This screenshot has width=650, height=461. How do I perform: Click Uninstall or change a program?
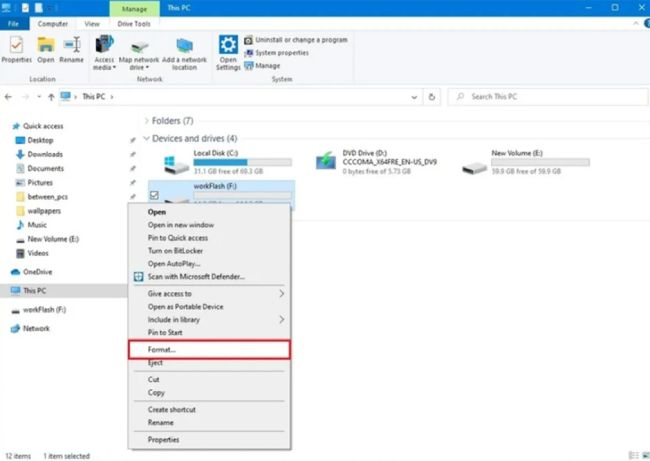click(x=296, y=40)
